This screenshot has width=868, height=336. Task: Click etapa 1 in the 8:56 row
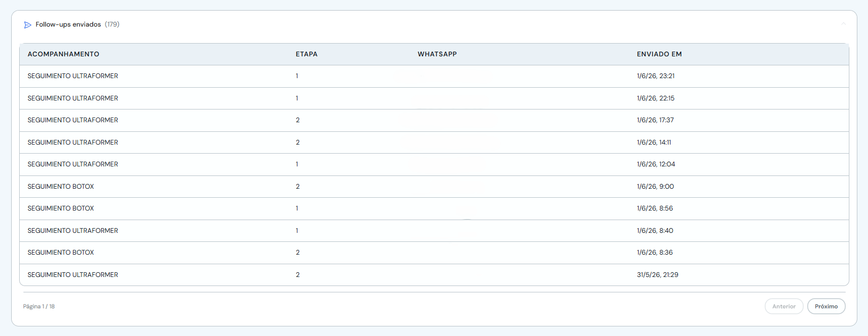point(297,208)
